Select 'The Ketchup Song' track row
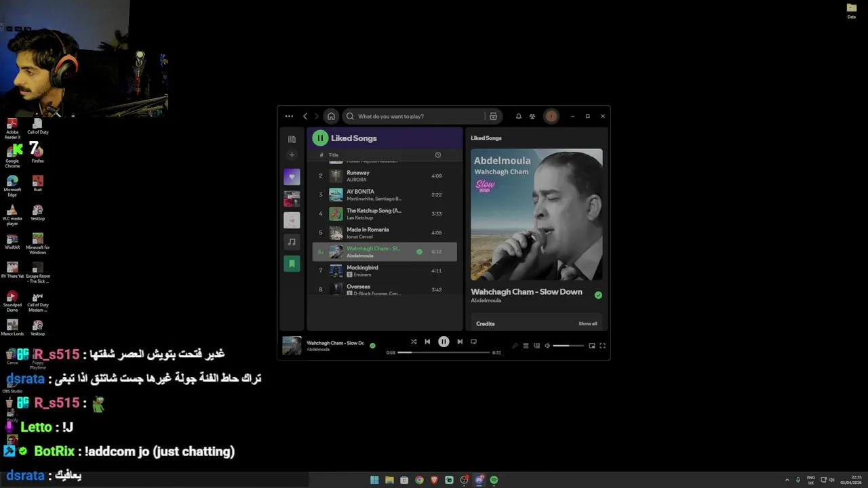868x488 pixels. (384, 213)
